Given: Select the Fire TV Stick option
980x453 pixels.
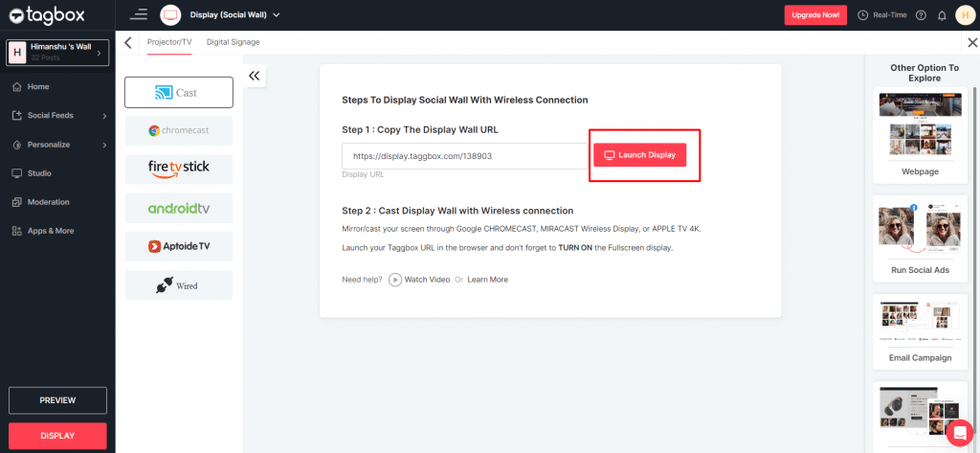Looking at the screenshot, I should (x=179, y=169).
